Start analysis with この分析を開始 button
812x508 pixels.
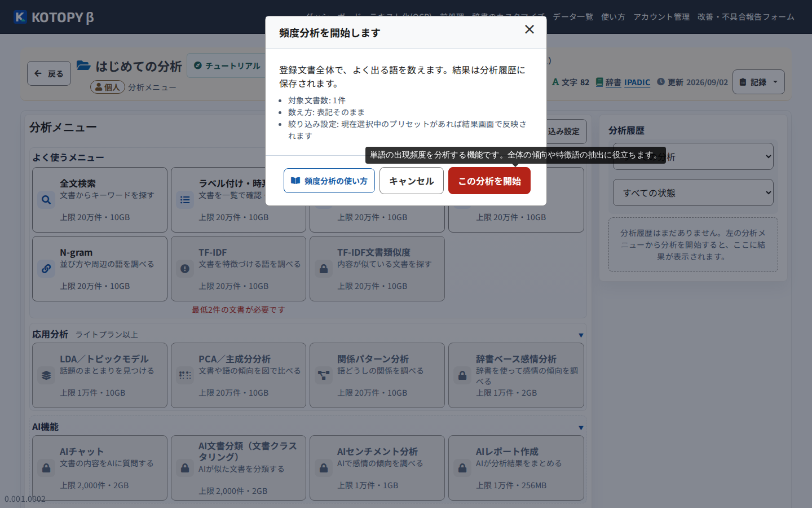(489, 181)
